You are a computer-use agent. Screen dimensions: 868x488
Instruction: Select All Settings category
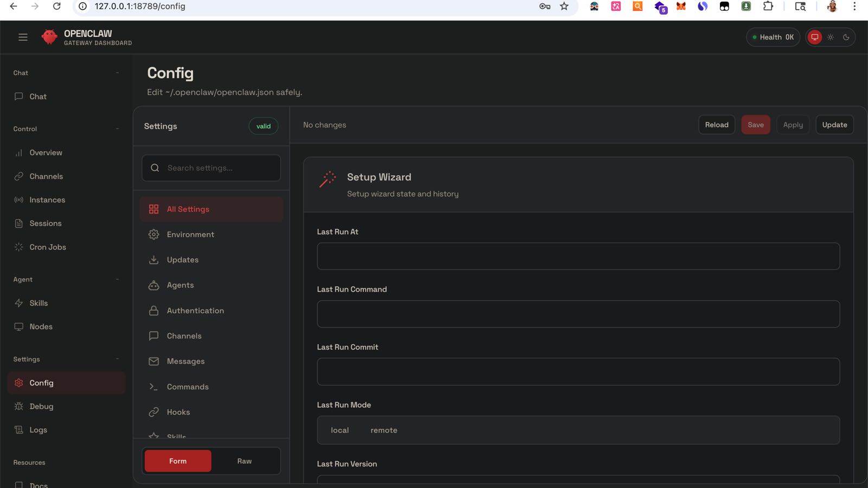pyautogui.click(x=188, y=209)
